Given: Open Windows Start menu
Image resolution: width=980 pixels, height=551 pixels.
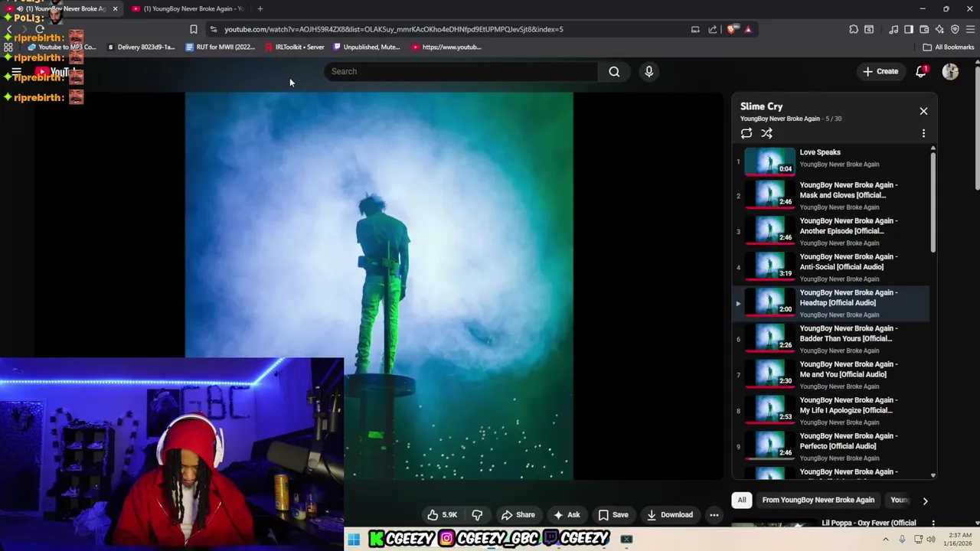Looking at the screenshot, I should (353, 540).
